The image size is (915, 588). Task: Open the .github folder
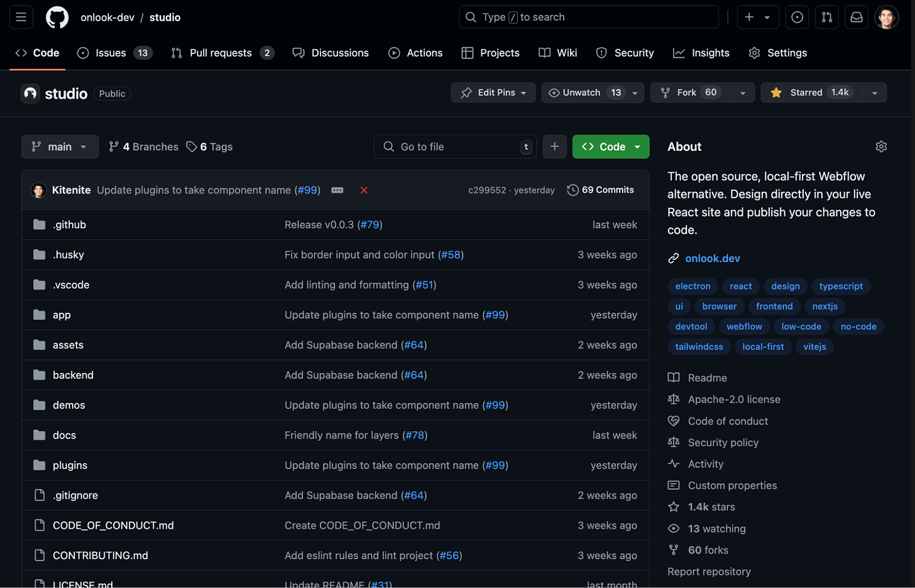coord(69,224)
